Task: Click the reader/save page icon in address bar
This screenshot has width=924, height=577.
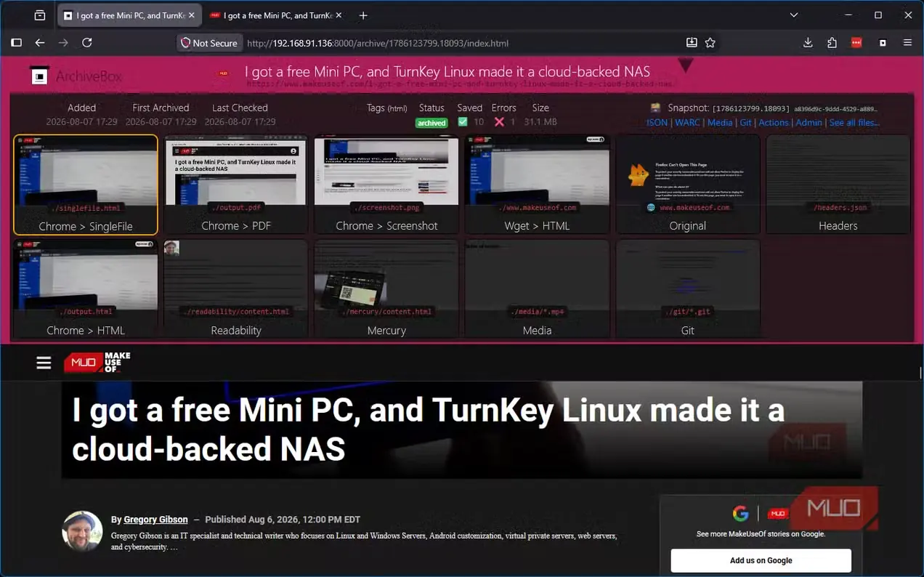Action: [x=692, y=43]
